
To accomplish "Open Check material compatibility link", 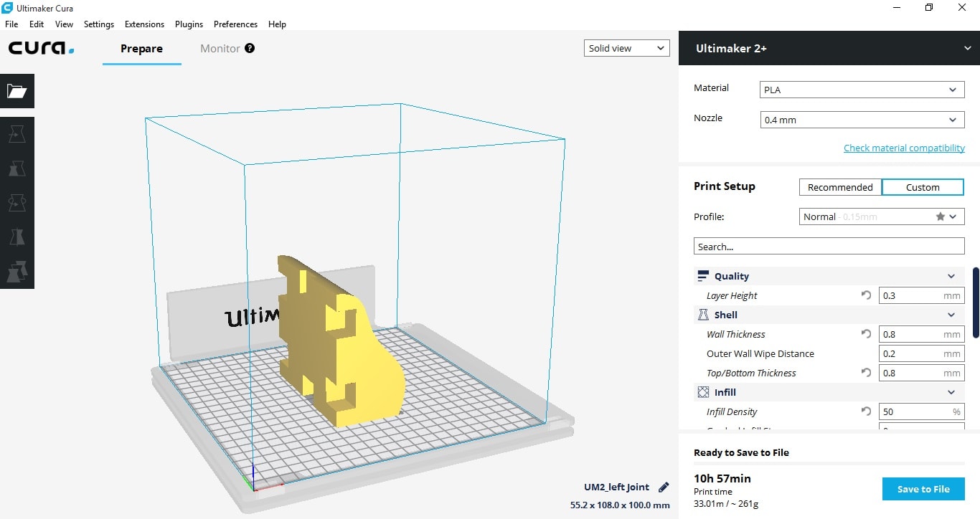I will (x=904, y=148).
